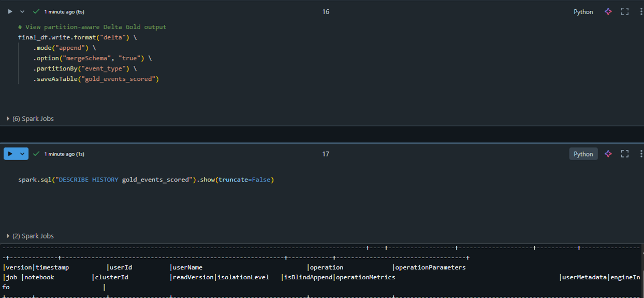The width and height of the screenshot is (644, 298).
Task: Open the Python language selector on cell 16
Action: (583, 12)
